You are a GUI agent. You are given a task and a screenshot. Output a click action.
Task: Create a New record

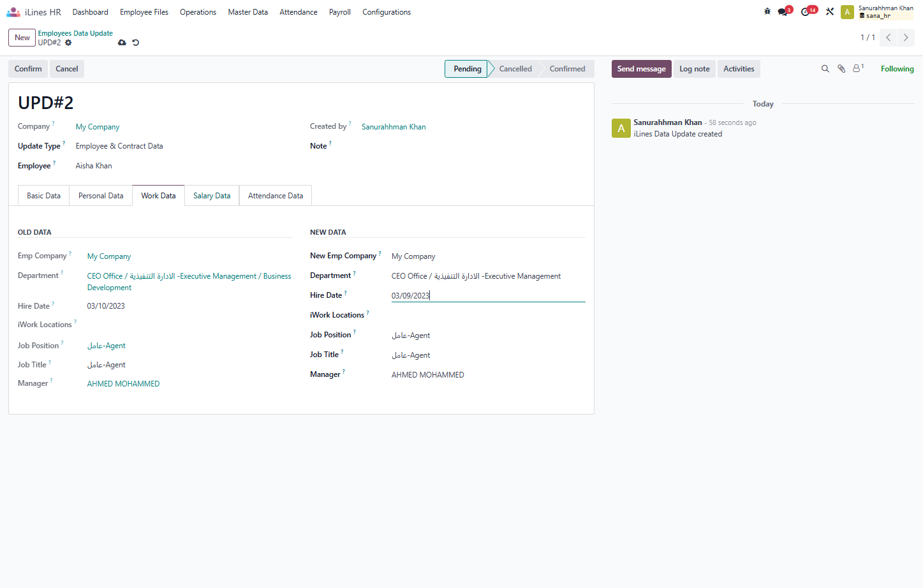point(22,38)
